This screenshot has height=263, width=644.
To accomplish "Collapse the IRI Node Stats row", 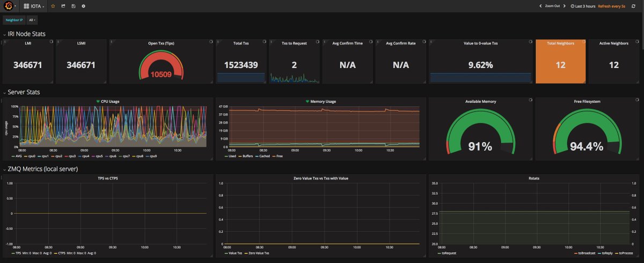I will click(24, 33).
